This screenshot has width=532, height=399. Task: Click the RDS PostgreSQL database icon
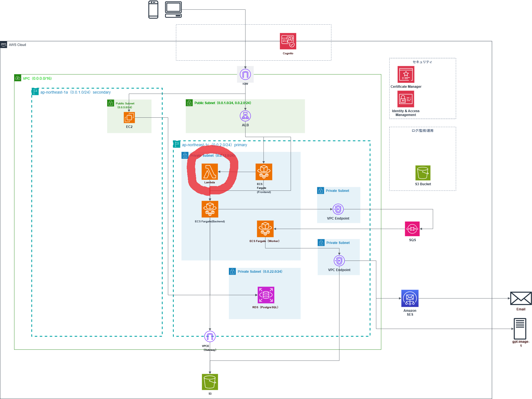(x=266, y=295)
